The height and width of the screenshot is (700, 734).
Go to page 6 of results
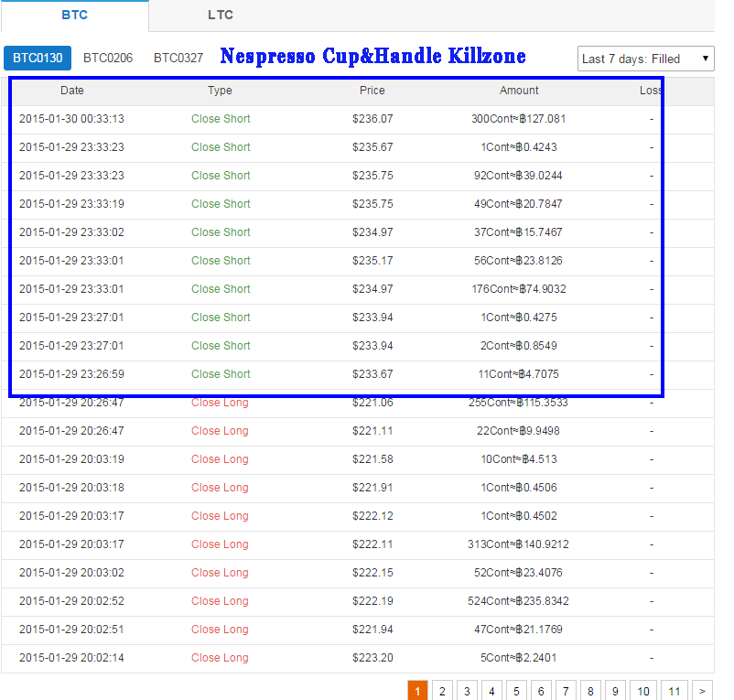[x=541, y=691]
